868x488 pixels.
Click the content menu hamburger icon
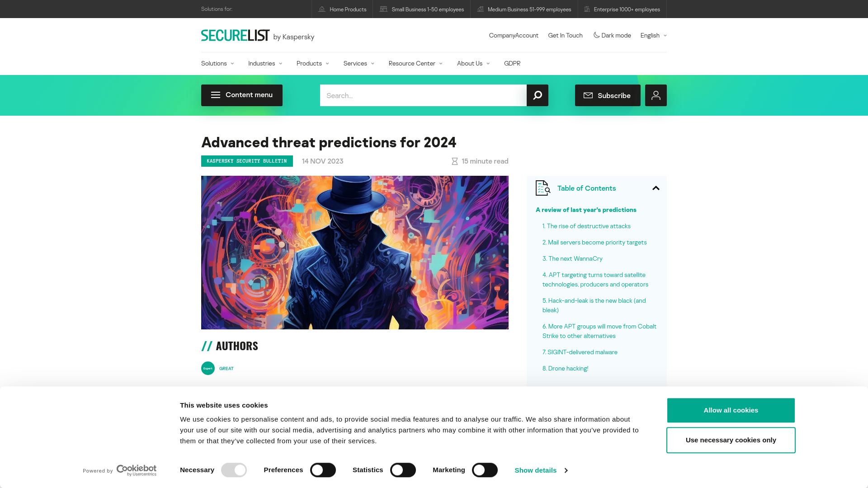[215, 95]
